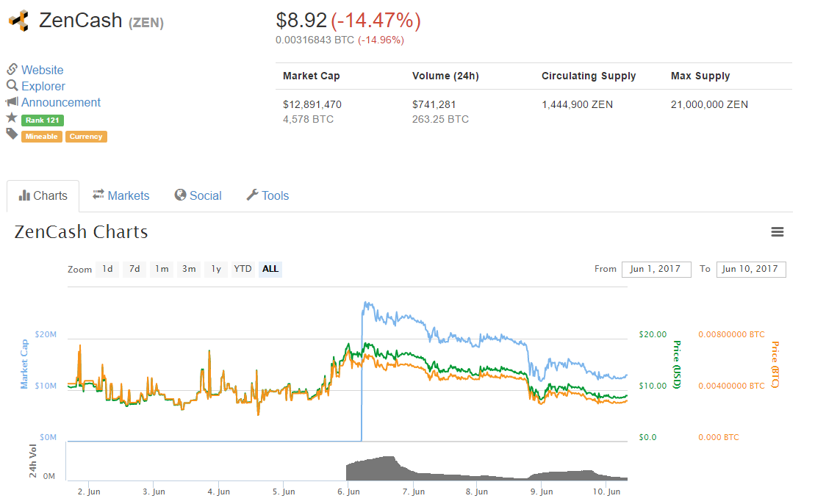
Task: Click the bar-chart icon on Charts tab
Action: coord(24,195)
